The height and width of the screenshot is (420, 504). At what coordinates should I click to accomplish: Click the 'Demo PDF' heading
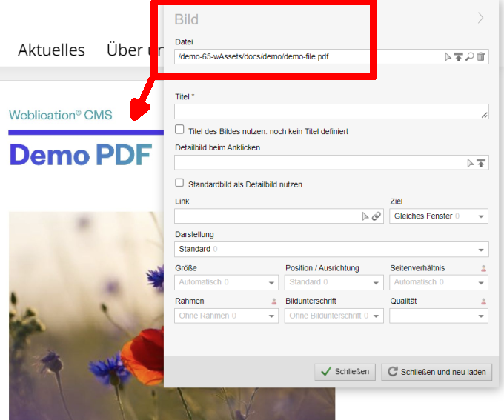(81, 156)
